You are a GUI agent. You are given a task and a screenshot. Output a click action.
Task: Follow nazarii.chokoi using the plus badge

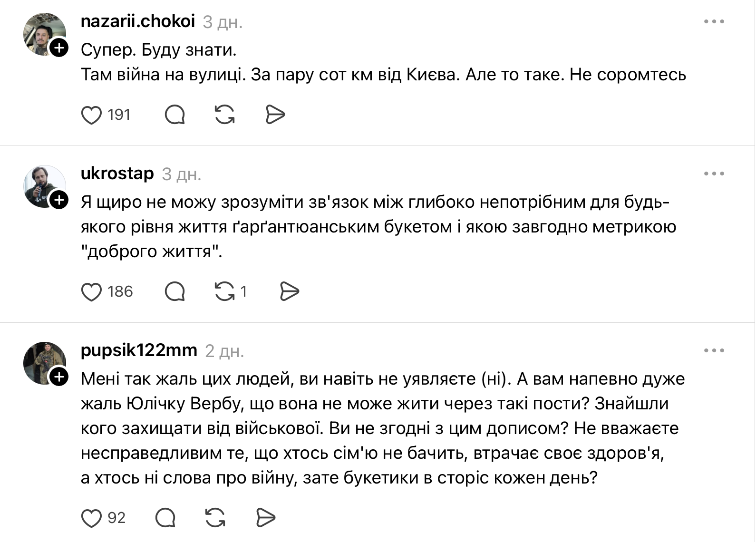click(x=59, y=48)
